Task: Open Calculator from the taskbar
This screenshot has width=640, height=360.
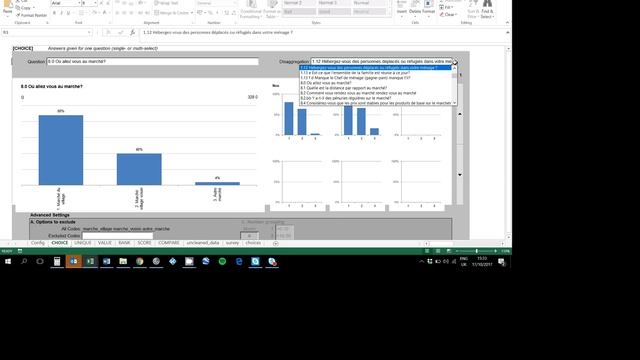Action: [57, 261]
